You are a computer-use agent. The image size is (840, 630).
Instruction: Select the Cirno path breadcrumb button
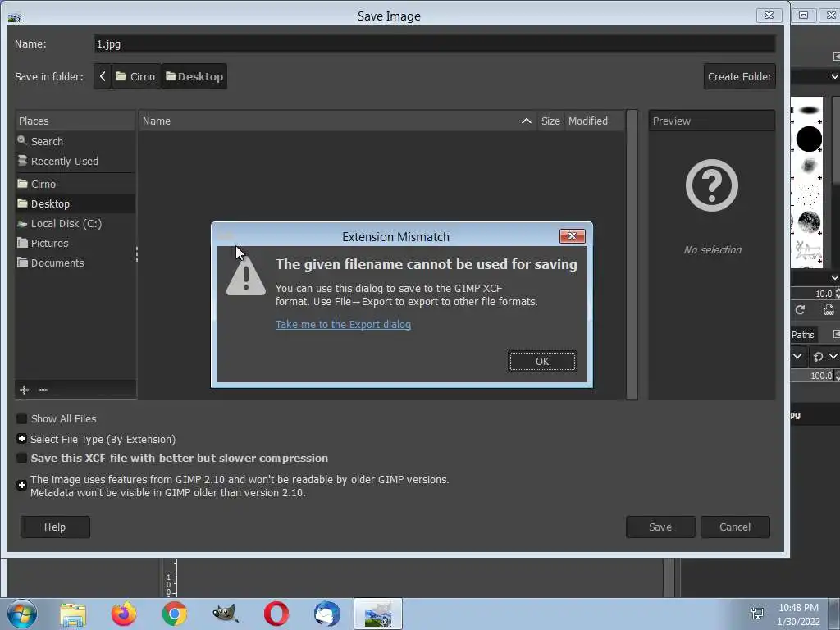136,76
